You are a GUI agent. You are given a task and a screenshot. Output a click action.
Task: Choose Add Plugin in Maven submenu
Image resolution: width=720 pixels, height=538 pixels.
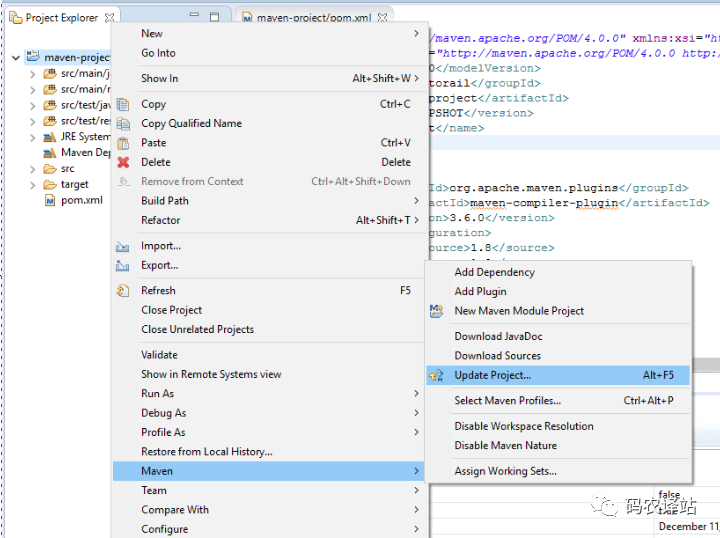pyautogui.click(x=558, y=291)
